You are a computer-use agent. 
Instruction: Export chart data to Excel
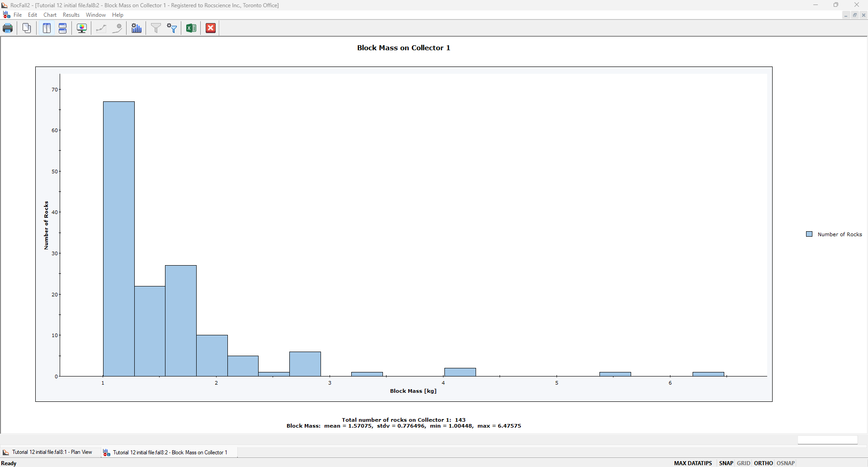[x=191, y=28]
